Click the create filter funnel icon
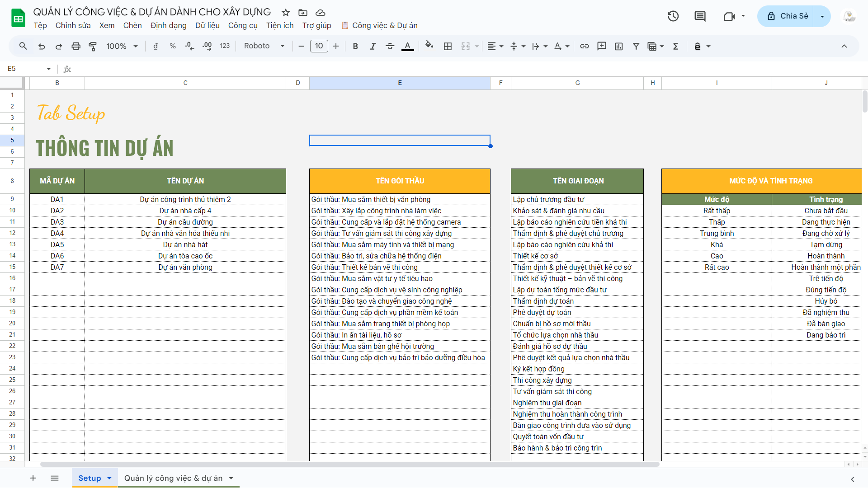The image size is (868, 488). click(636, 46)
